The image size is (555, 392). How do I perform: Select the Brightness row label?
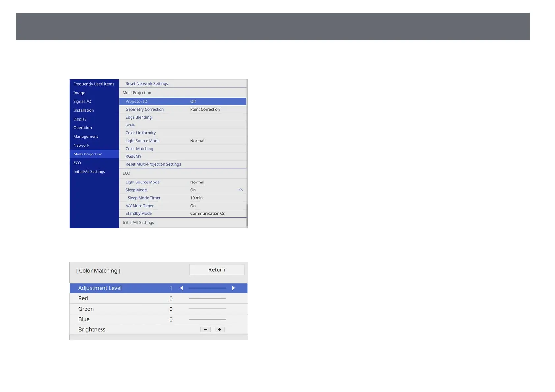click(x=92, y=330)
